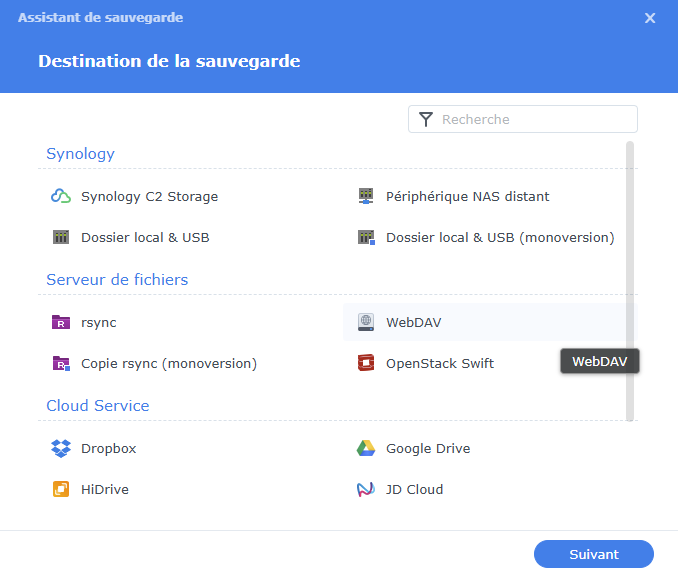Screen dimensions: 678x576
Task: Select "Synology C2 Storage" label
Action: coord(150,197)
